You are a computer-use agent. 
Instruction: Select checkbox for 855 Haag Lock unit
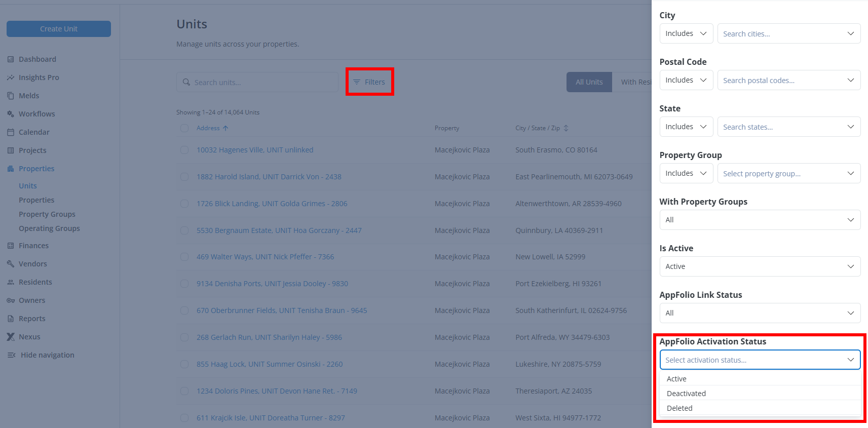[x=184, y=364]
